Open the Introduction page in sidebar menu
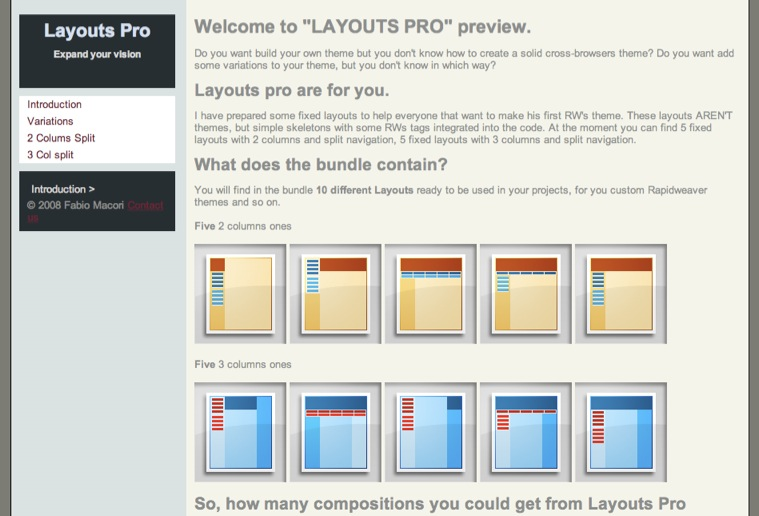 pos(55,104)
